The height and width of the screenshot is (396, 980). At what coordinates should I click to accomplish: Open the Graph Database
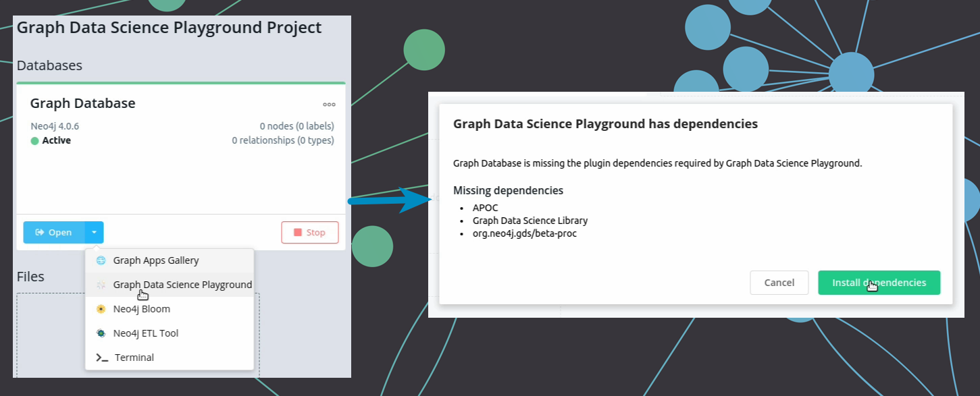tap(53, 232)
